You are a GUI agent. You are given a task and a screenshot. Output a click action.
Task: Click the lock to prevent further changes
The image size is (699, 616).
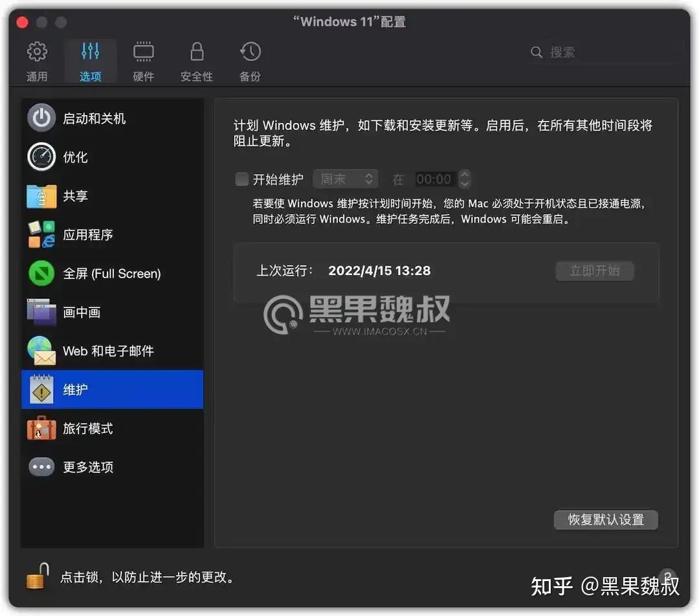point(36,577)
